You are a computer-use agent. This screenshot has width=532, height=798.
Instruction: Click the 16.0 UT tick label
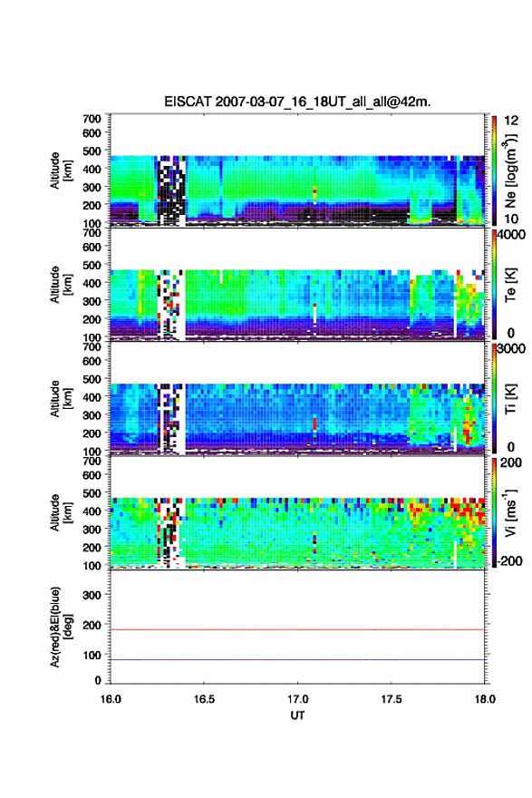(x=111, y=699)
